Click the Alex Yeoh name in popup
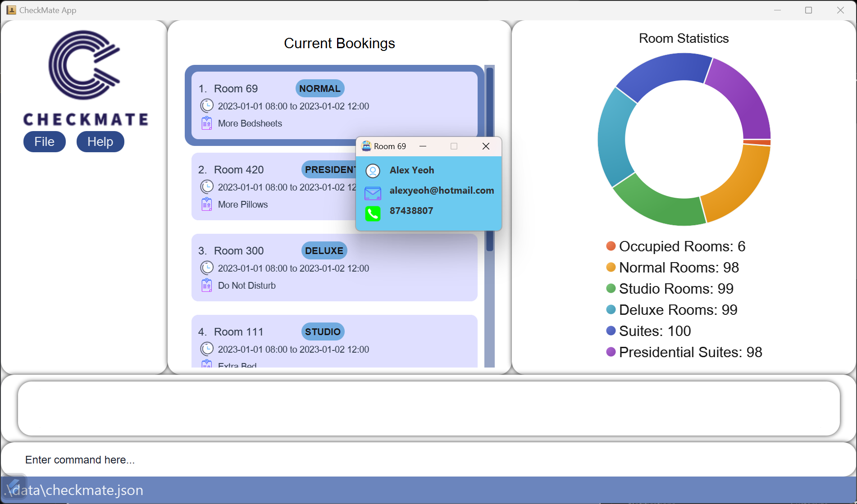Image resolution: width=857 pixels, height=504 pixels. pyautogui.click(x=412, y=170)
